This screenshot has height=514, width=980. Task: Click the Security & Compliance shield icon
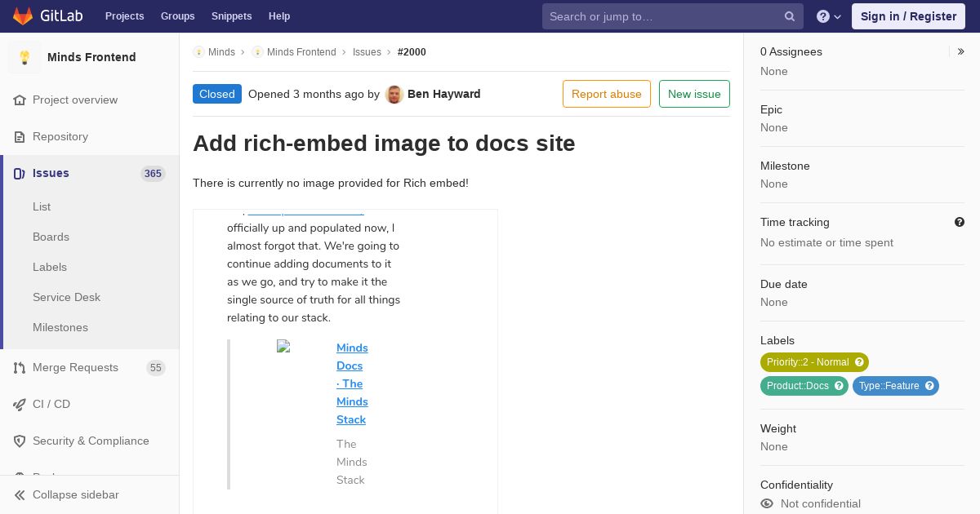coord(20,441)
